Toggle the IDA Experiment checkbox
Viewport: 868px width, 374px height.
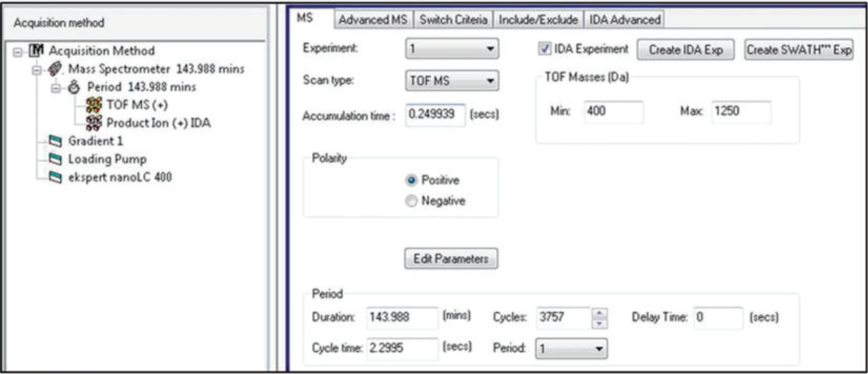(544, 49)
